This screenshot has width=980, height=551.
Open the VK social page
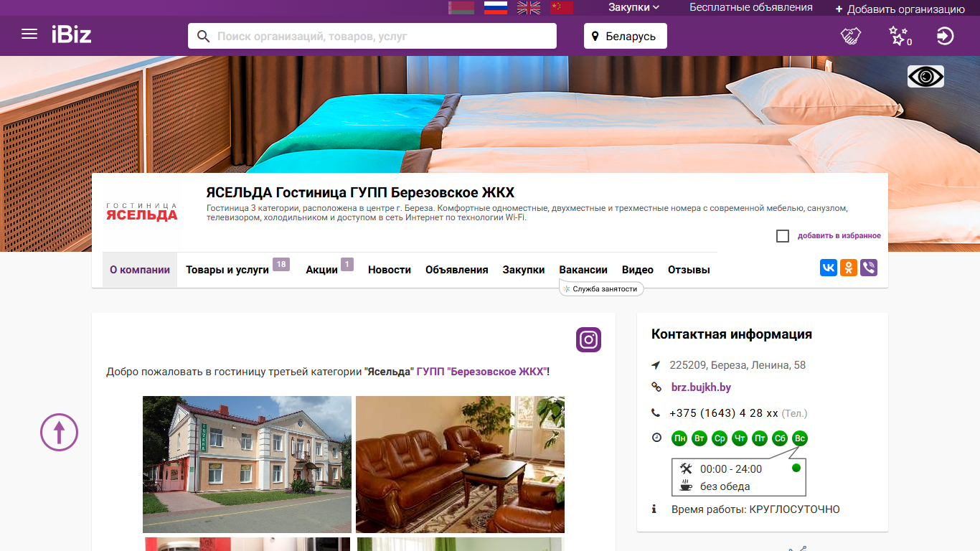829,268
